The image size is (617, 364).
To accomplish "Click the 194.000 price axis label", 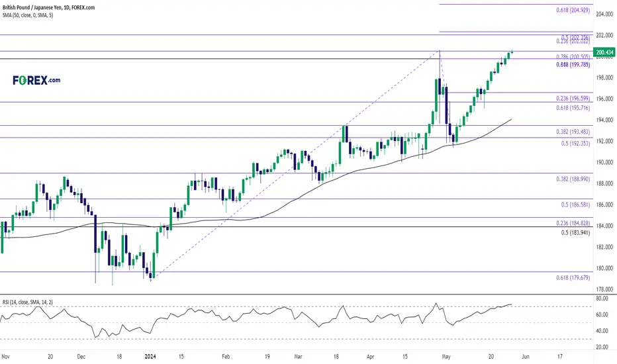I will [604, 120].
